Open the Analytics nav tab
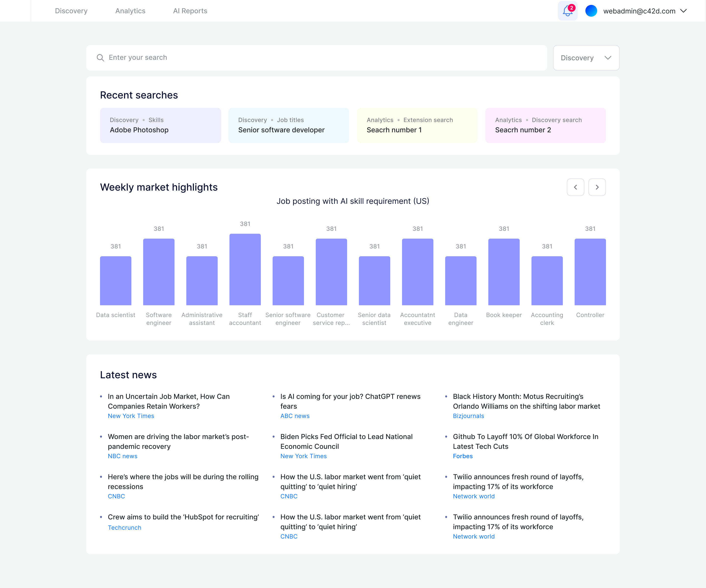The height and width of the screenshot is (588, 706). (x=130, y=11)
